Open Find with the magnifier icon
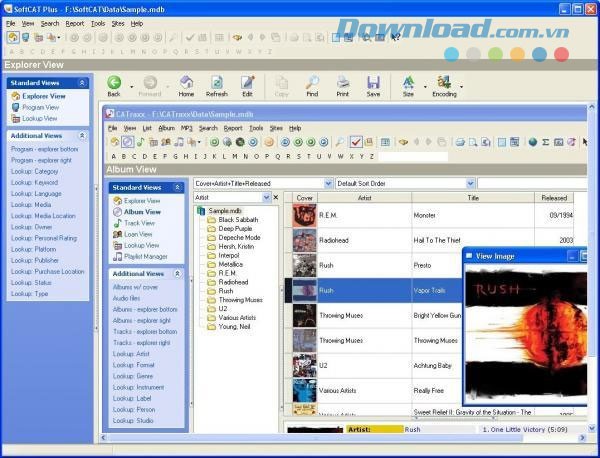Image resolution: width=600 pixels, height=458 pixels. 312,82
